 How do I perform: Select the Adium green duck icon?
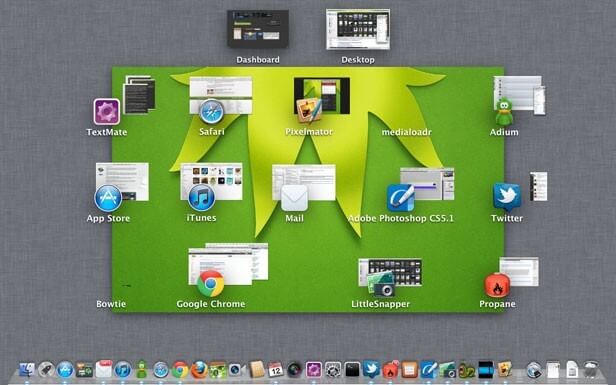(504, 112)
